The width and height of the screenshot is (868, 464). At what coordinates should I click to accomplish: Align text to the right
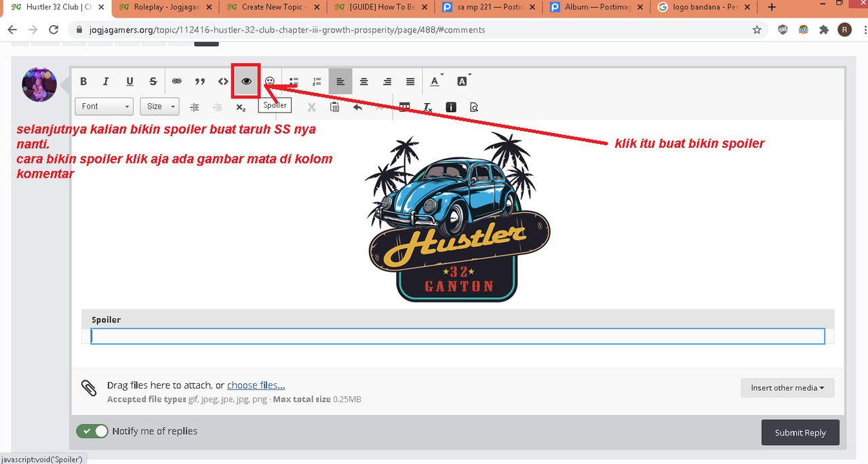[387, 81]
